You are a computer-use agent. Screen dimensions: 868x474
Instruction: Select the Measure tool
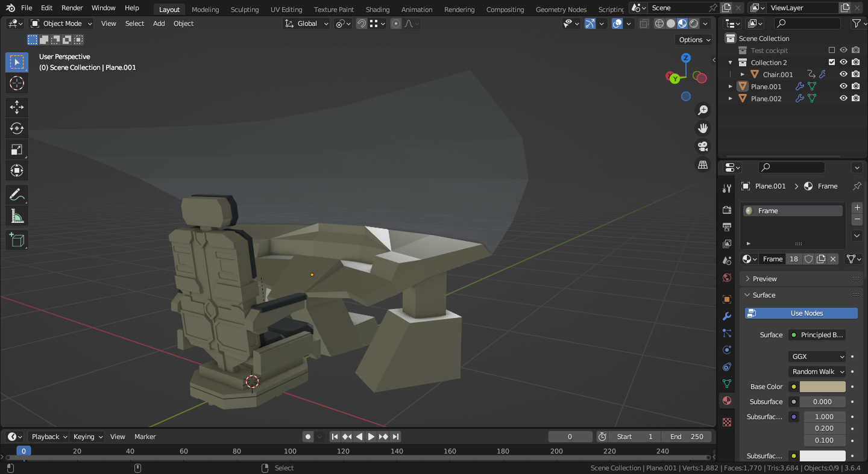coord(17,216)
